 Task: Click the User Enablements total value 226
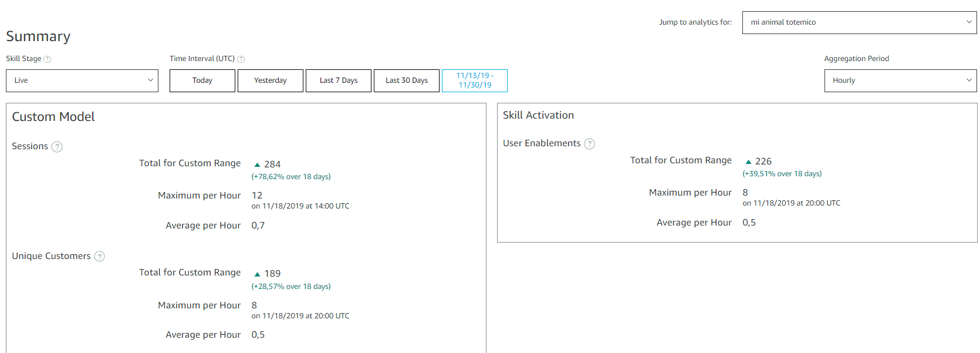coord(763,162)
